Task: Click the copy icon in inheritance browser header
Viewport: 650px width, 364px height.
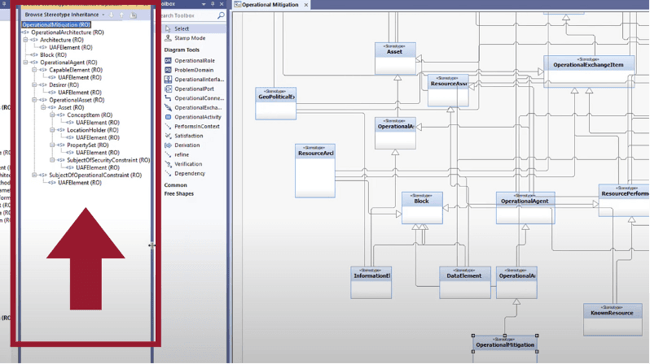Action: click(133, 15)
